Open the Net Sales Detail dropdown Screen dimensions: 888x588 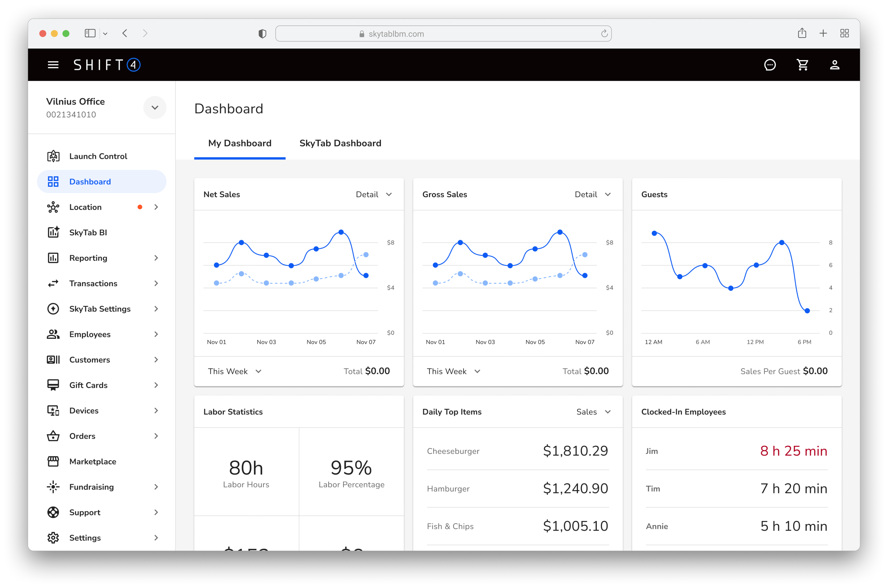[373, 194]
